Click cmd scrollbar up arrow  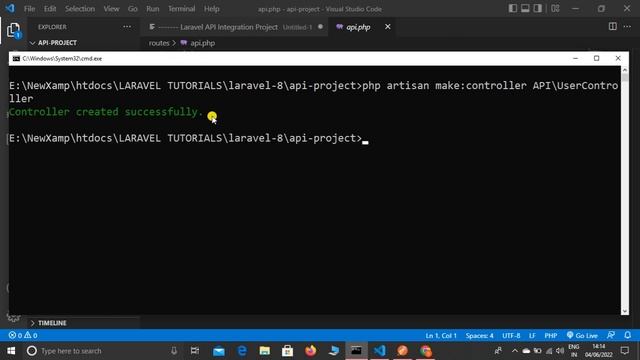pyautogui.click(x=625, y=70)
